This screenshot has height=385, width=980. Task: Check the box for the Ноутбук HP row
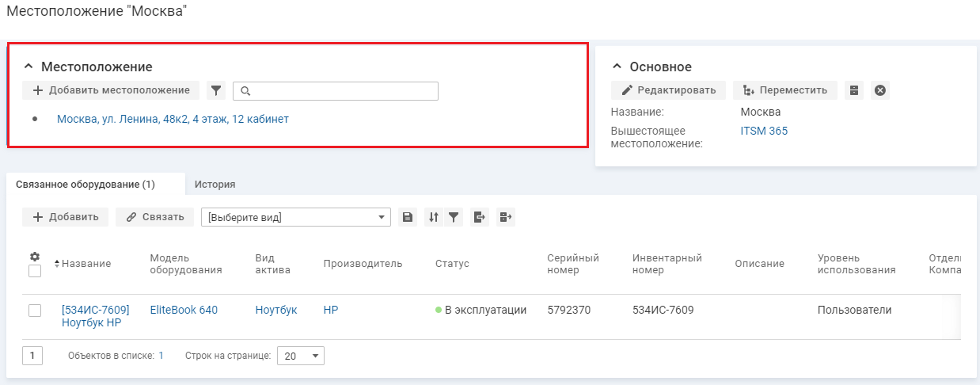tap(35, 311)
